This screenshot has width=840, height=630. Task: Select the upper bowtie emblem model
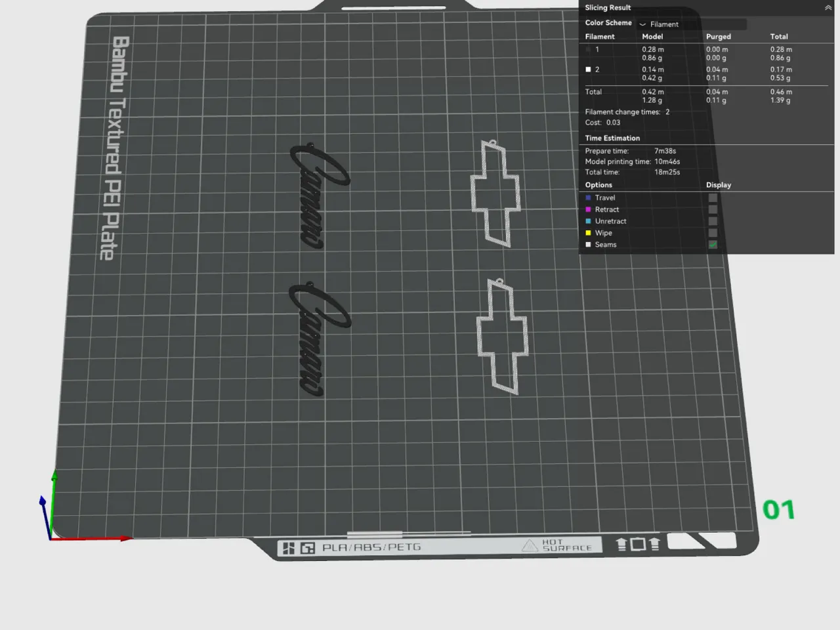click(x=495, y=193)
